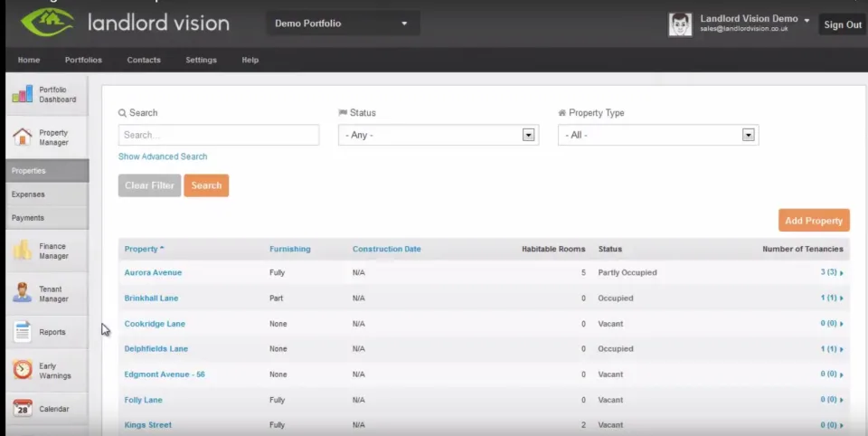This screenshot has height=436, width=868.
Task: Expand tenancies arrow for Folly Lane
Action: pyautogui.click(x=842, y=400)
